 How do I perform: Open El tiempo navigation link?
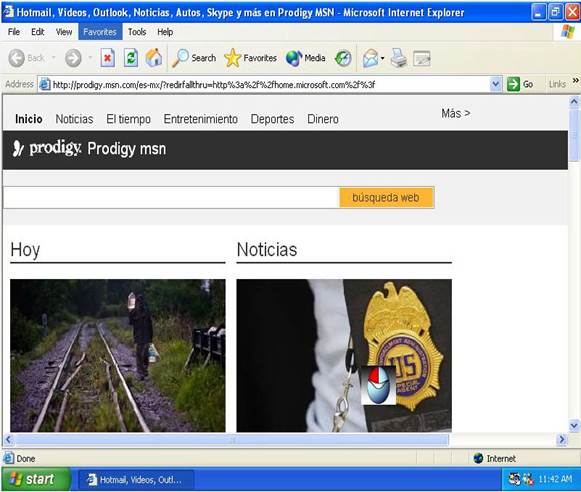128,119
